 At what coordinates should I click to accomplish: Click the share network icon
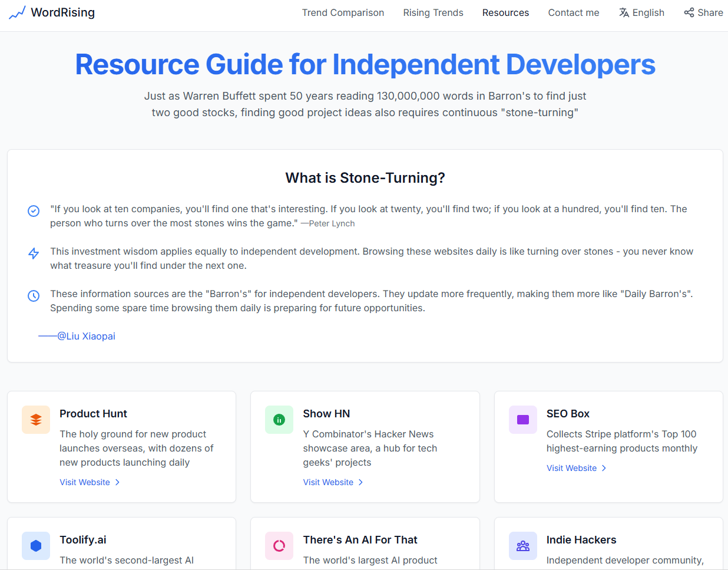689,12
